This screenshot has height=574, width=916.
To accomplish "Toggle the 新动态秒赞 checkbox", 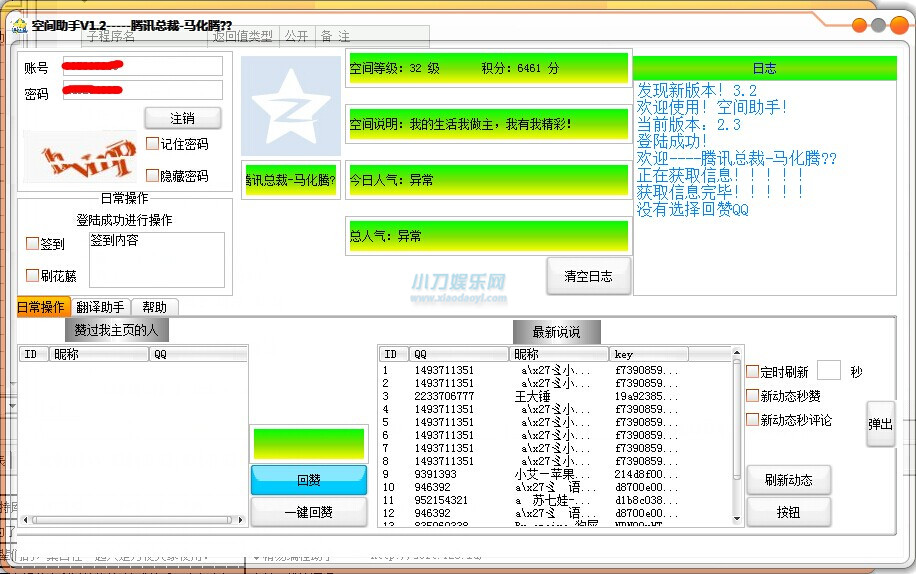I will [753, 395].
